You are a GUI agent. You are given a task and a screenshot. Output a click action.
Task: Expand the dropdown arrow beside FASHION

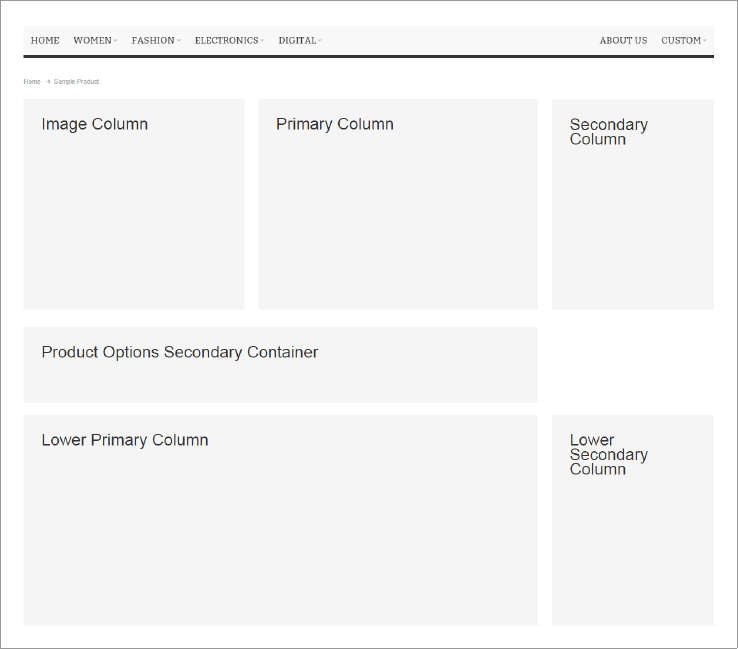click(x=179, y=41)
